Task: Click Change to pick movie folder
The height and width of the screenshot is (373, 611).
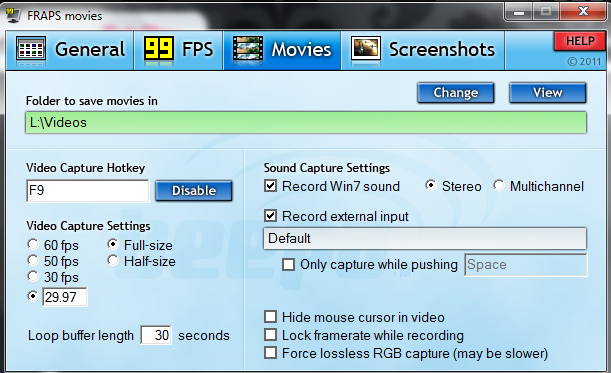Action: click(456, 93)
